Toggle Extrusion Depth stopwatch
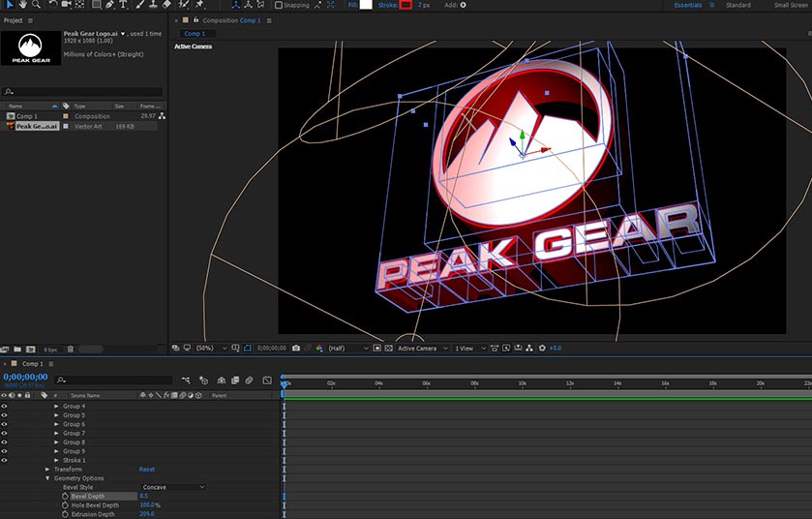The image size is (812, 519). pyautogui.click(x=65, y=514)
